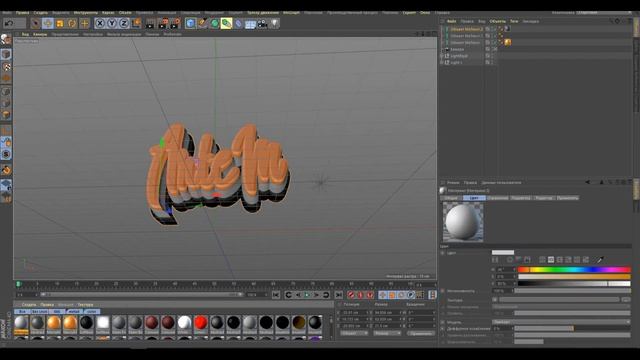
Task: Select the Scale tool
Action: pos(60,23)
